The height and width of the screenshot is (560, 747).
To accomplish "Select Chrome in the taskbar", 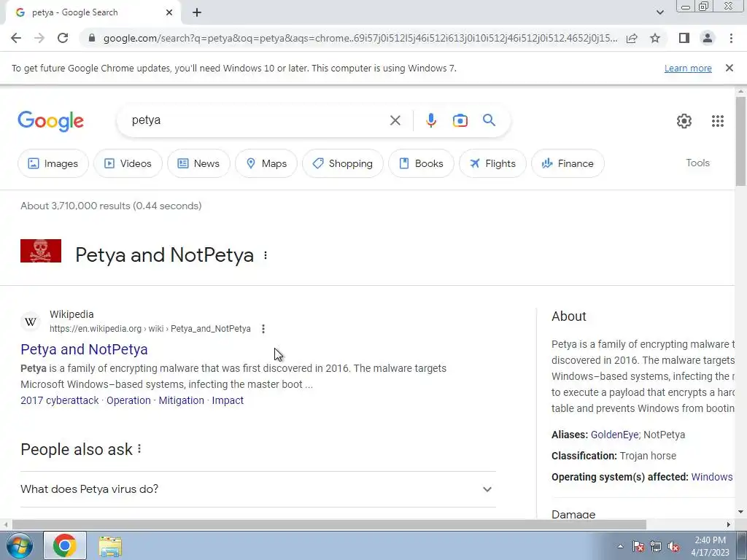I will click(65, 545).
